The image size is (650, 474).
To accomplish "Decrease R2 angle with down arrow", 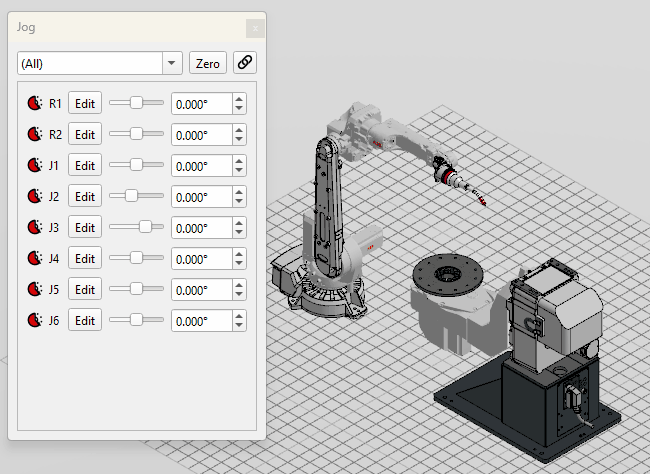I will point(239,140).
